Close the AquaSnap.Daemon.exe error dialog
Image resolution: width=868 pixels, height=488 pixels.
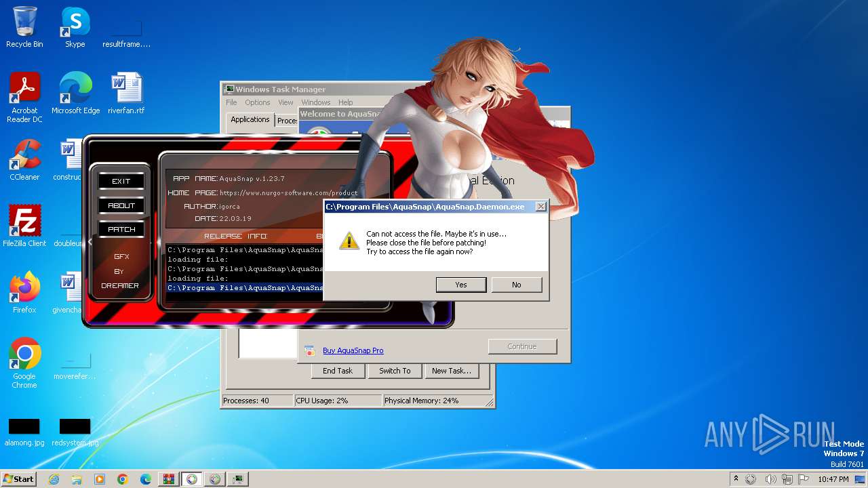[x=540, y=207]
